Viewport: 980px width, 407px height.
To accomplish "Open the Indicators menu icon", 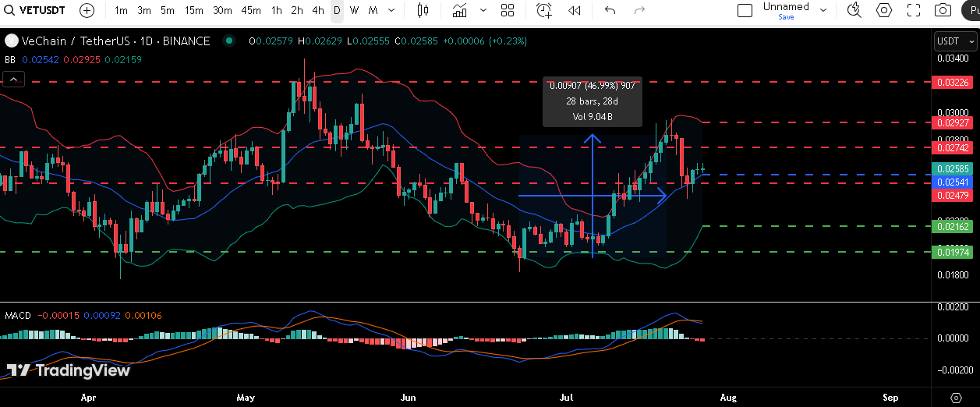I will (x=460, y=11).
